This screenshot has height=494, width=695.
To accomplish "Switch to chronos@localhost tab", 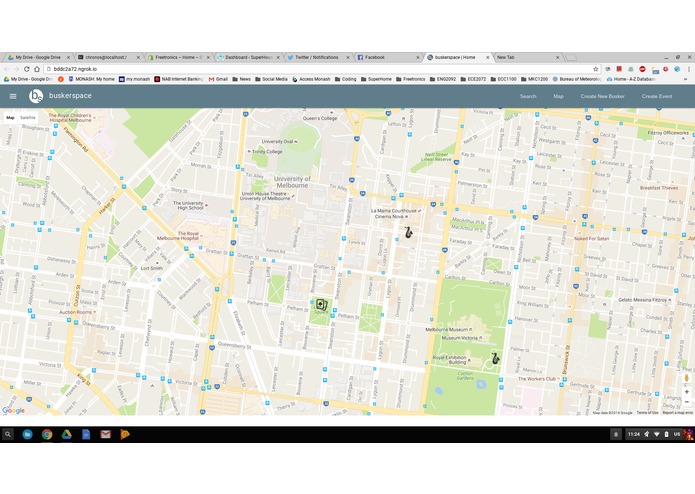I will pyautogui.click(x=108, y=57).
